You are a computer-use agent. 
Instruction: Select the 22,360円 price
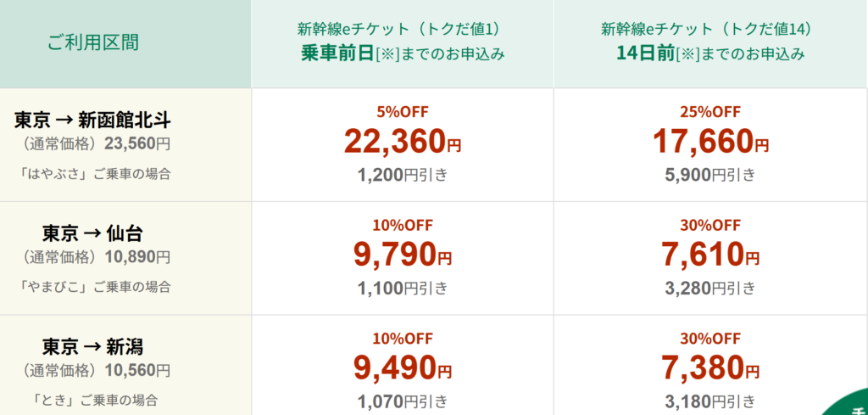click(403, 141)
